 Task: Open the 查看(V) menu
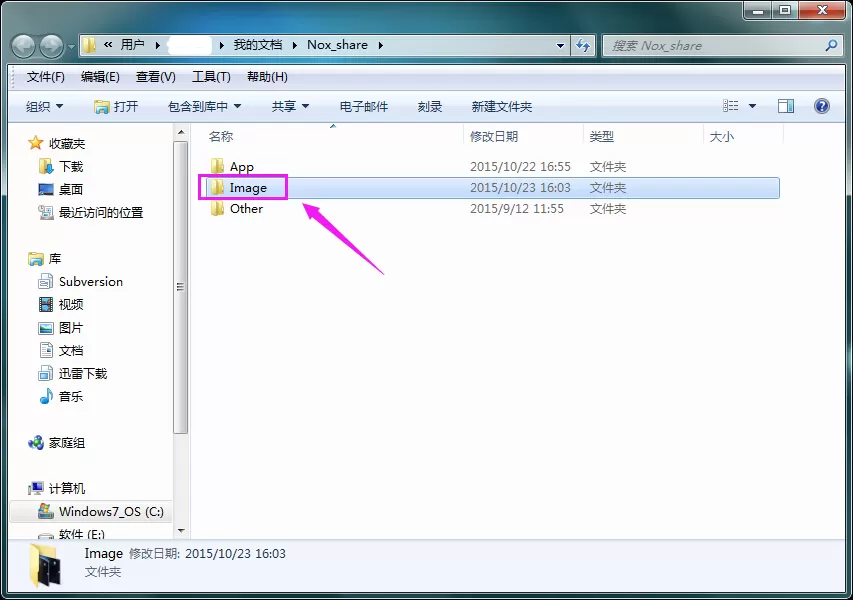(156, 77)
